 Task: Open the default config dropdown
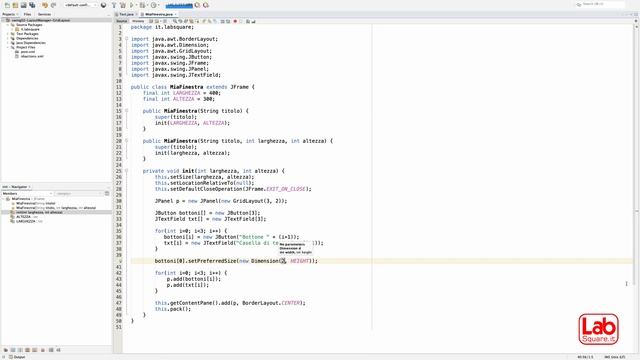click(80, 5)
